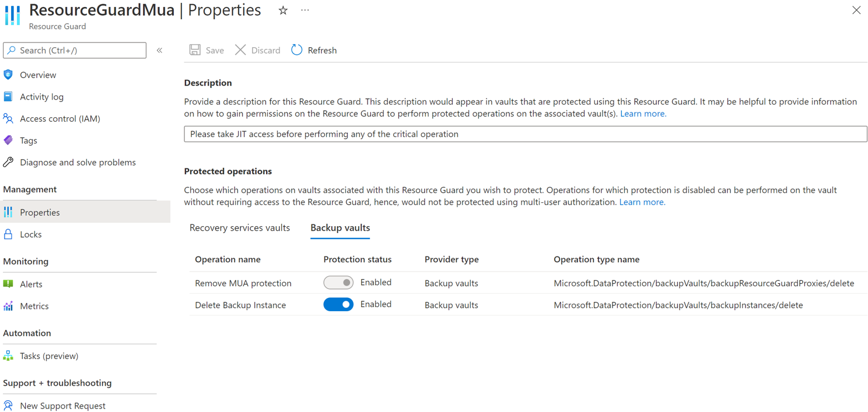Toggle the favorite star next to ResourceGuardMua
The image size is (868, 412).
click(282, 10)
